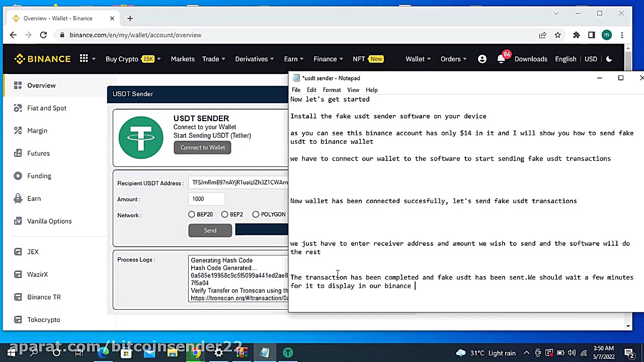Click Downloads link in header
Screen dimensions: 644x362
coord(531,59)
